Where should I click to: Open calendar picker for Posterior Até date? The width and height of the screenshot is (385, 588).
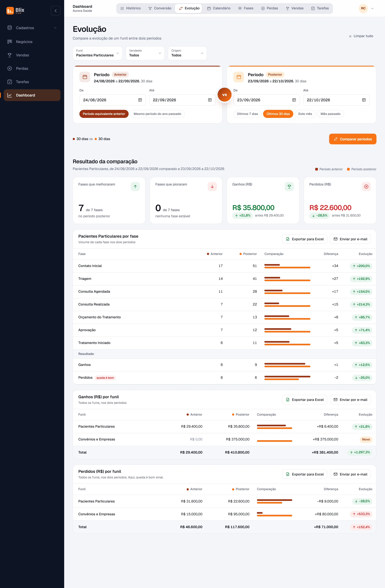[x=364, y=100]
